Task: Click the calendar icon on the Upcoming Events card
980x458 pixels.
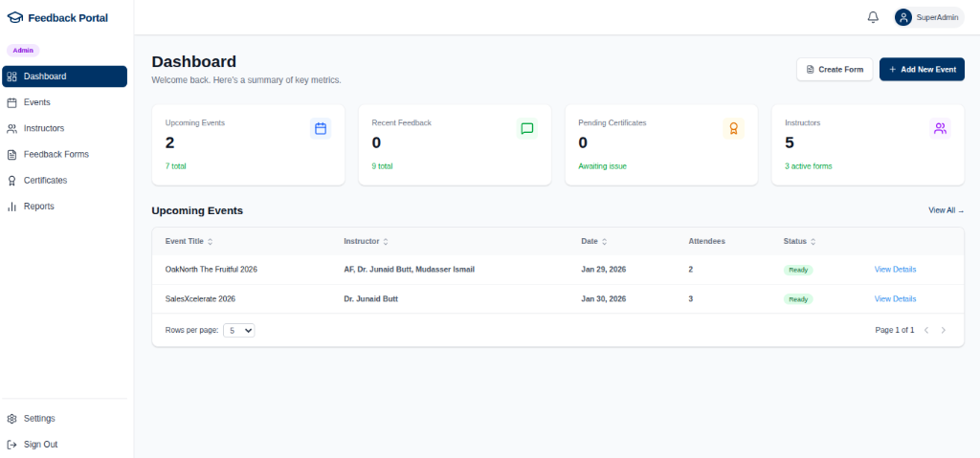Action: [321, 129]
